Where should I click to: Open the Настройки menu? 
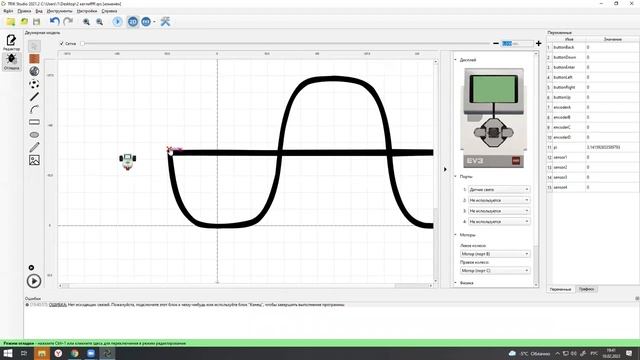87,11
